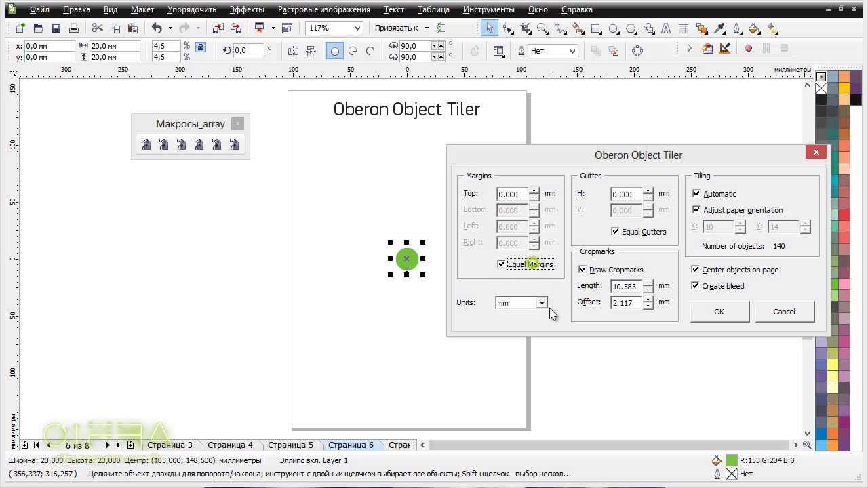The height and width of the screenshot is (488, 868).
Task: Increase Top margin with spinner
Action: click(534, 191)
